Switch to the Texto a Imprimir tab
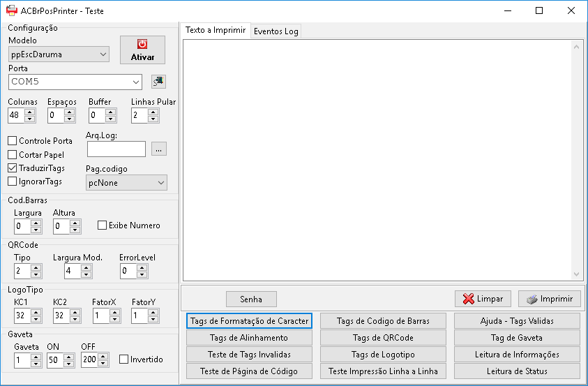 tap(216, 30)
